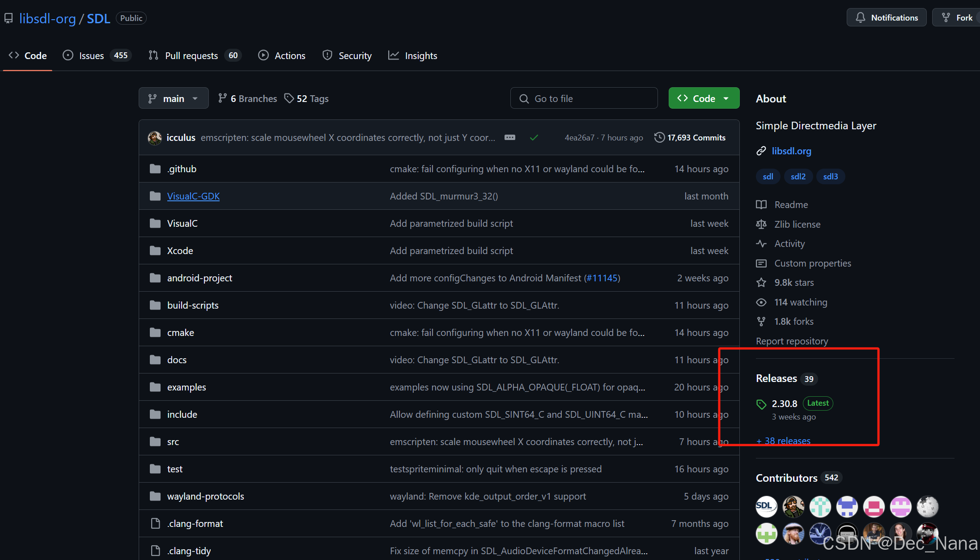Click the 9.8k stars link
The image size is (980, 560).
click(793, 283)
